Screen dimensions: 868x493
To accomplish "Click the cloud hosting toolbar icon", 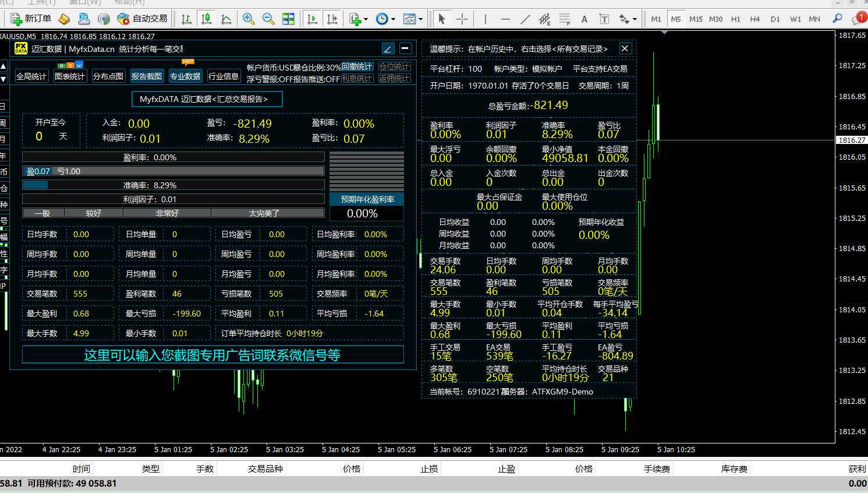I will (x=84, y=19).
